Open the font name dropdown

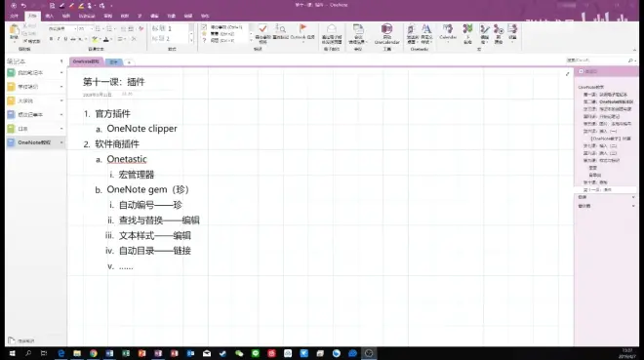pos(62,28)
